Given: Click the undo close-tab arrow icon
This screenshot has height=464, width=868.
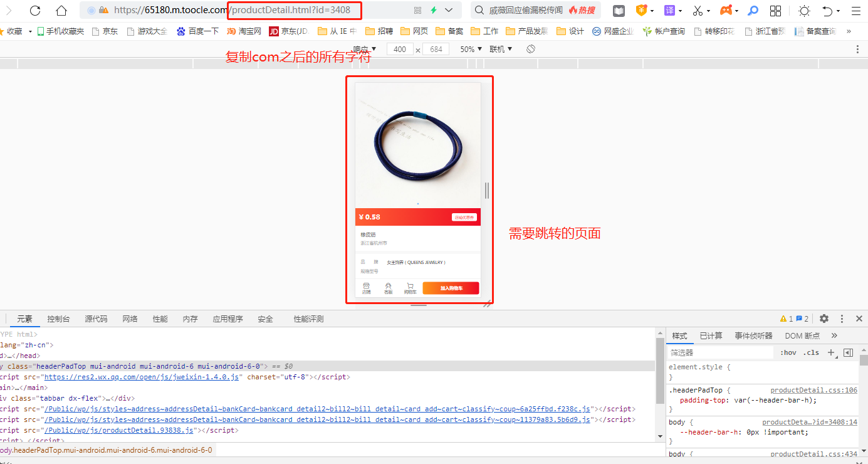Looking at the screenshot, I should click(x=827, y=11).
